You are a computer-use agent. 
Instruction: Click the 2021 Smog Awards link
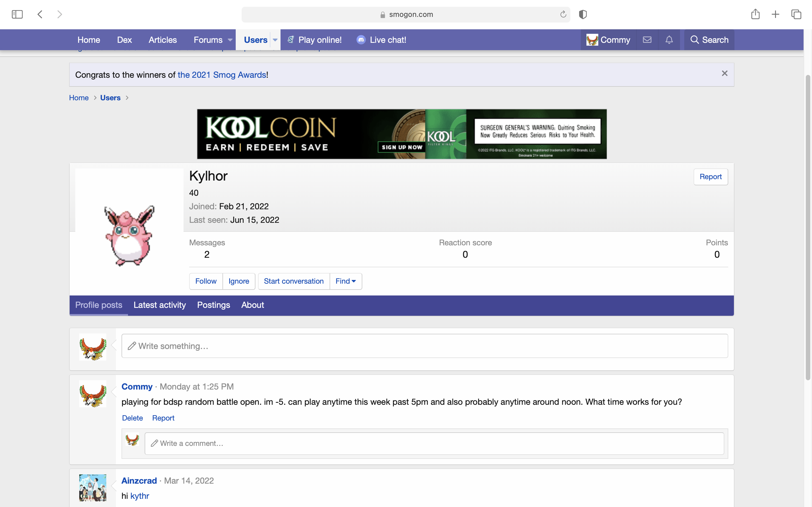222,75
